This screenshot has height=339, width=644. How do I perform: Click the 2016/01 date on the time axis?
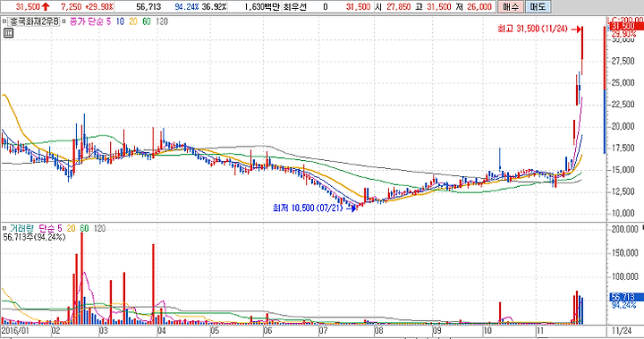point(14,330)
